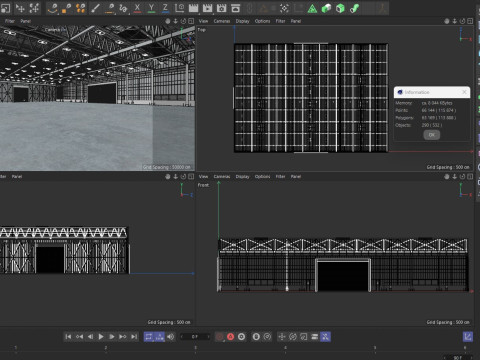Screen dimensions: 480x360
Task: Click timeline ruler mark 3
Action: 195,348
